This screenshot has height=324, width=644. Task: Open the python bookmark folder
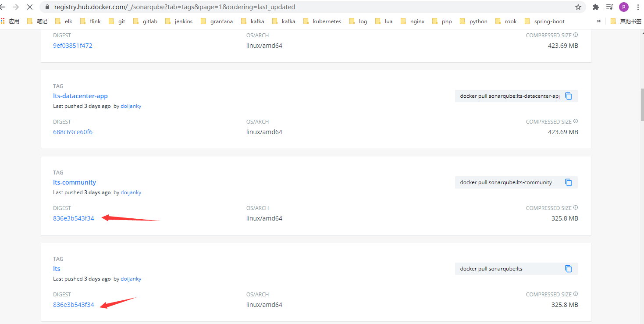point(473,21)
